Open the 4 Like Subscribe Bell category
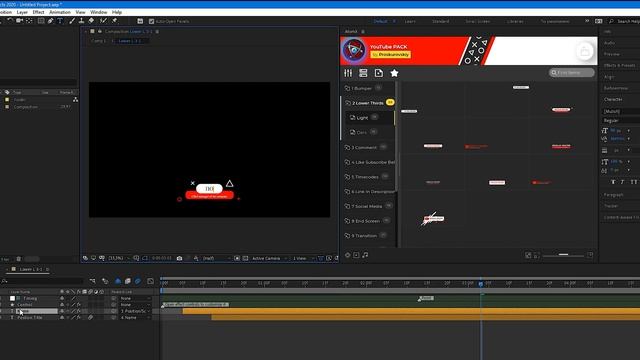The width and height of the screenshot is (640, 360). pyautogui.click(x=369, y=162)
